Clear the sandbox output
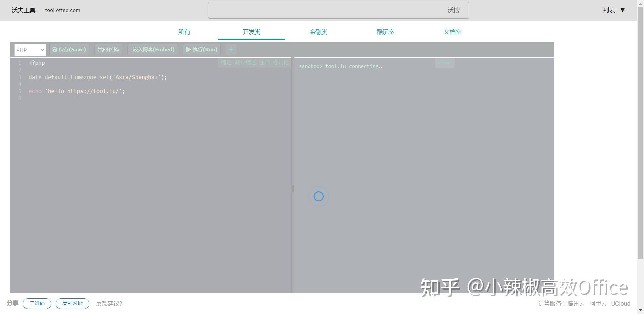 (x=444, y=63)
